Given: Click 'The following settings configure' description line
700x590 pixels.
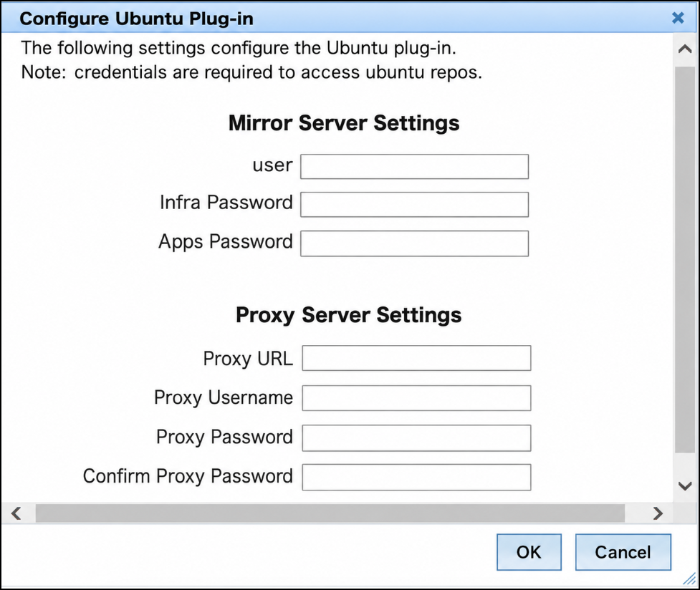Looking at the screenshot, I should [239, 48].
